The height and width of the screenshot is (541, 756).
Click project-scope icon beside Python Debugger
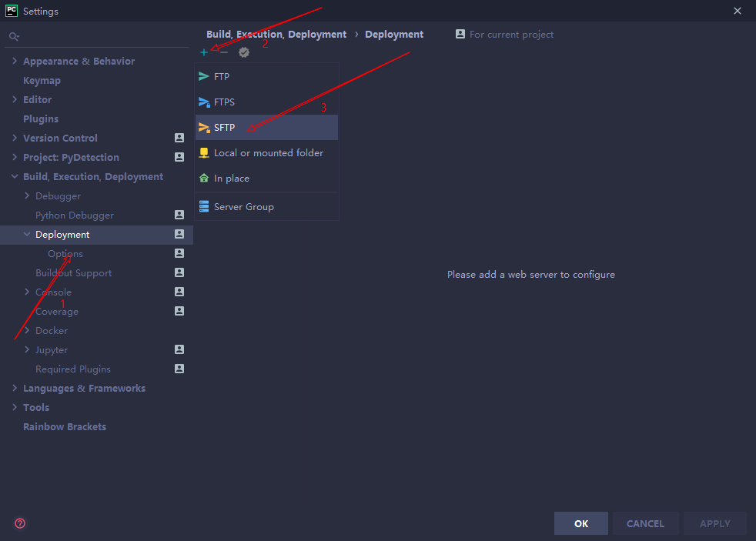[x=179, y=215]
